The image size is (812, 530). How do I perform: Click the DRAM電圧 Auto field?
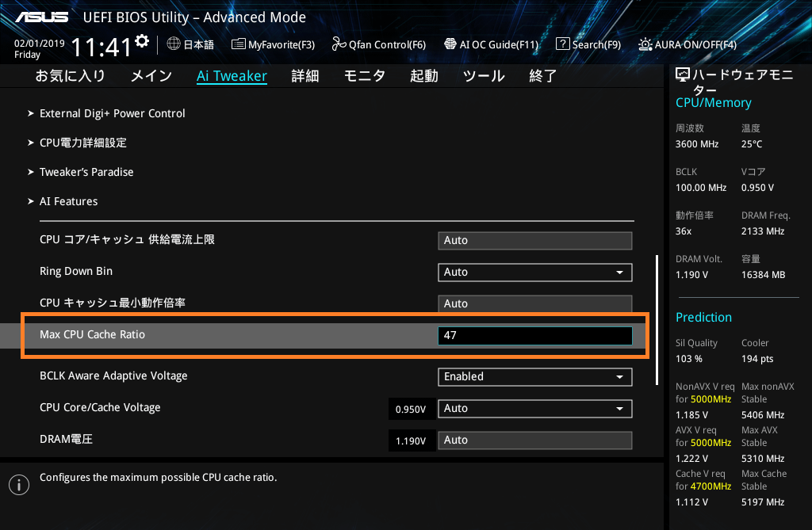535,440
